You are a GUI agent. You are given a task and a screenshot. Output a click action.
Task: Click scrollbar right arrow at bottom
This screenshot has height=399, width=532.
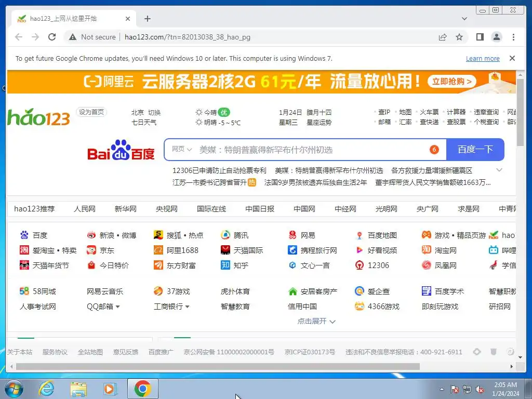tap(512, 366)
